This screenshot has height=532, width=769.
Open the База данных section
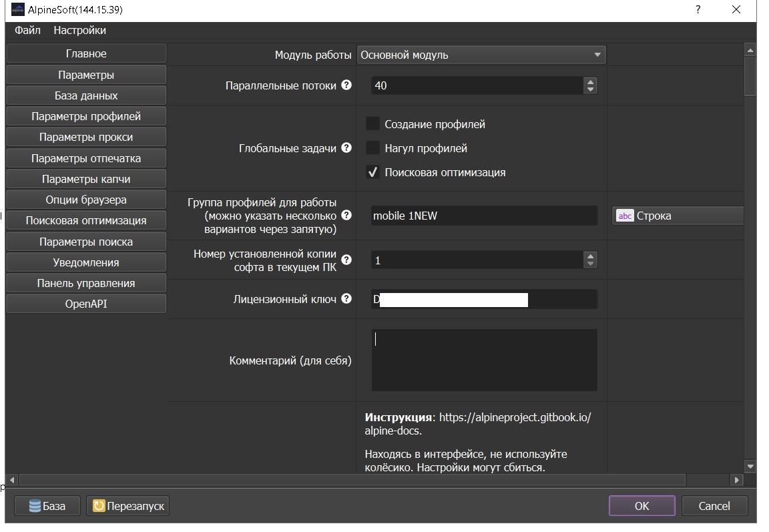(86, 95)
